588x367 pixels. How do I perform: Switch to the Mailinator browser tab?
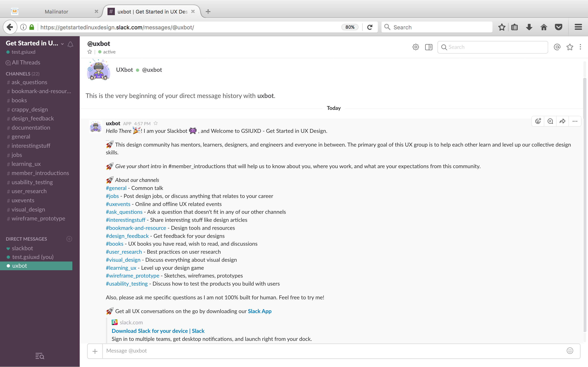click(x=56, y=12)
